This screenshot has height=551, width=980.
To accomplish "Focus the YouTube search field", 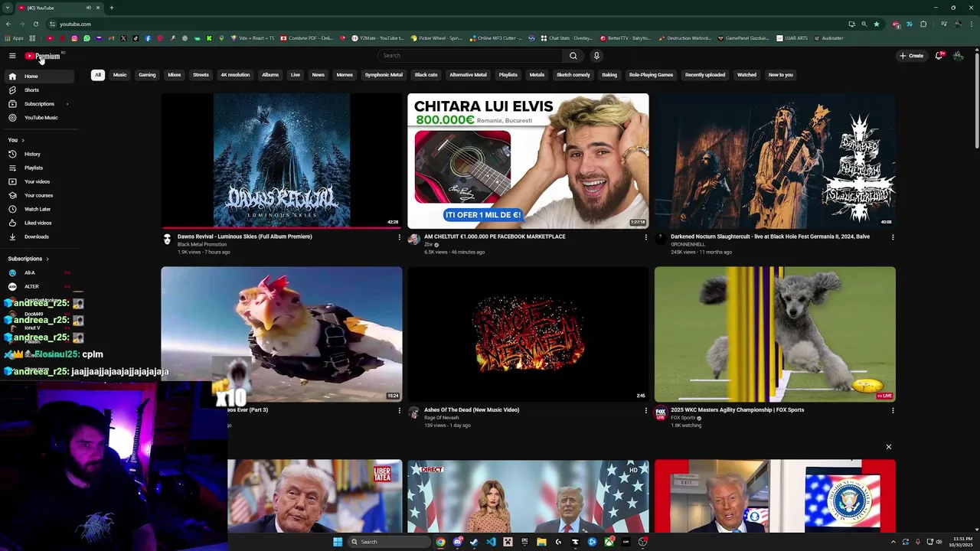I will pos(471,56).
